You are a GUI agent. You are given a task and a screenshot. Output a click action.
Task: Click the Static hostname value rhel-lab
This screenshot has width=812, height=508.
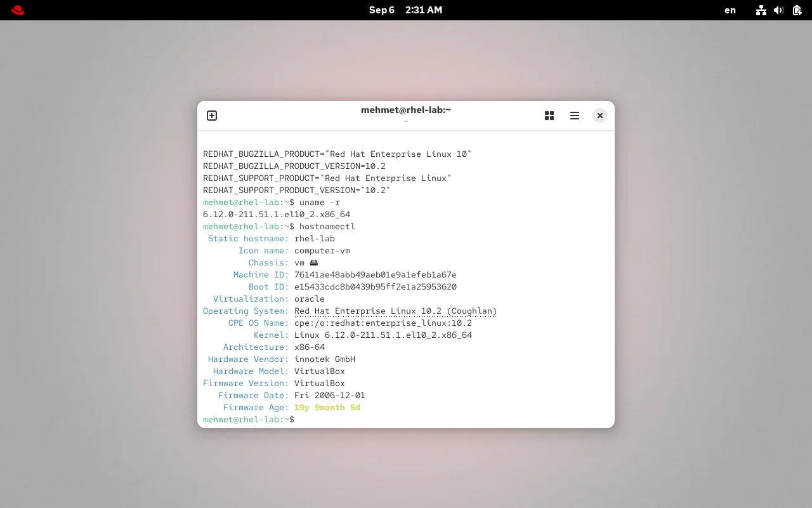tap(315, 239)
